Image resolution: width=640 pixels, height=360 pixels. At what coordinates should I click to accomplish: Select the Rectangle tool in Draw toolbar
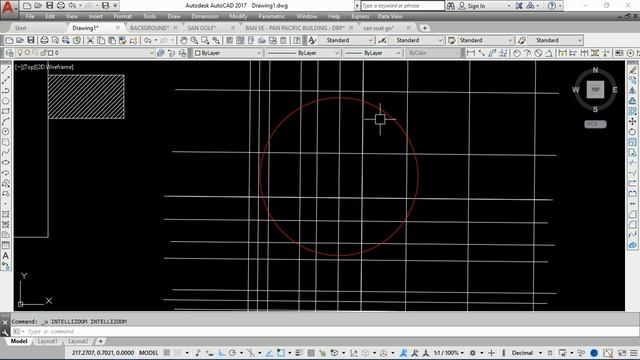[6, 111]
